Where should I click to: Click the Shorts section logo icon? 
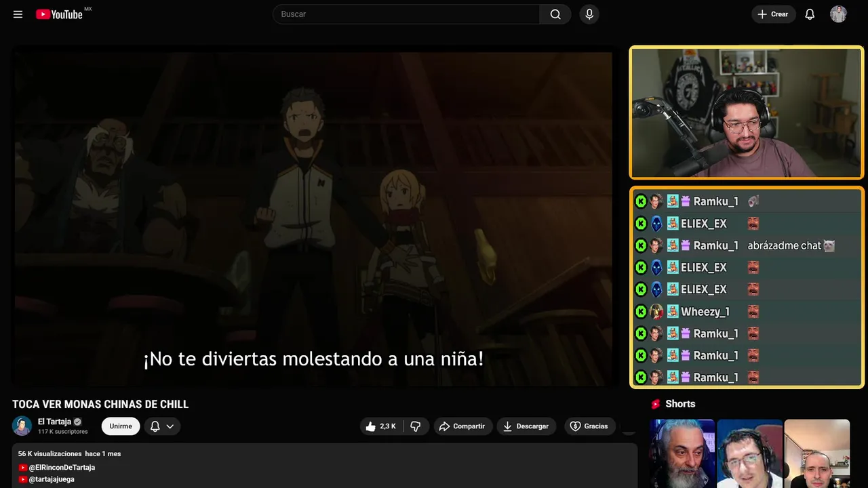click(655, 404)
